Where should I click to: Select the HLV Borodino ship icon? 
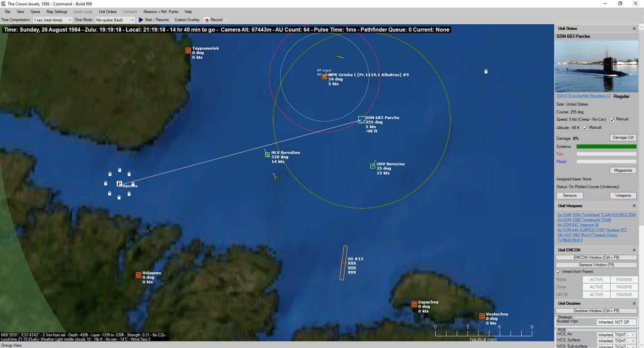pyautogui.click(x=267, y=154)
